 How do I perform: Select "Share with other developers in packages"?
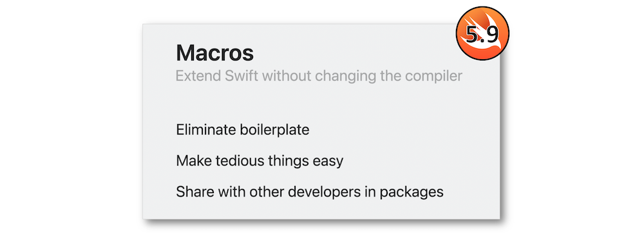pos(310,192)
